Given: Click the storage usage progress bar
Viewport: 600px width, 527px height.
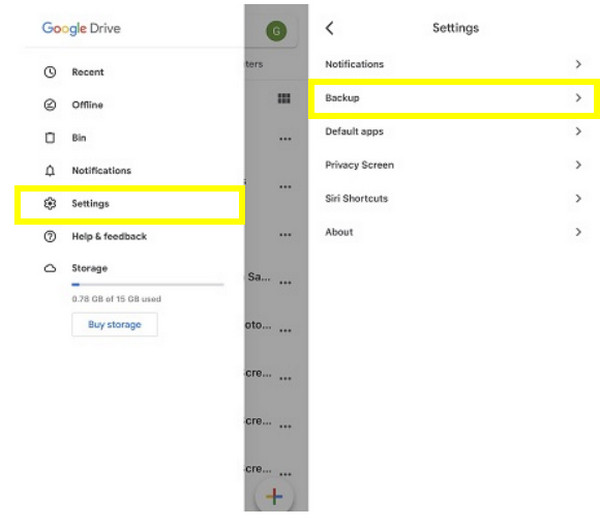Looking at the screenshot, I should 147,285.
